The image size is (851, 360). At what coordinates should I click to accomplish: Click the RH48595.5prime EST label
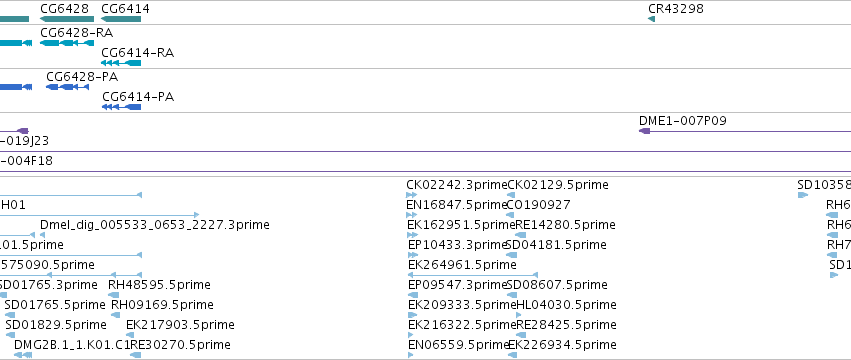point(159,285)
